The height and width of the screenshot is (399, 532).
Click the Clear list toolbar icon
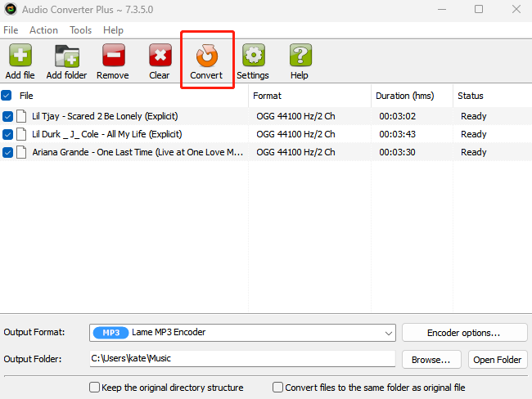pos(160,55)
